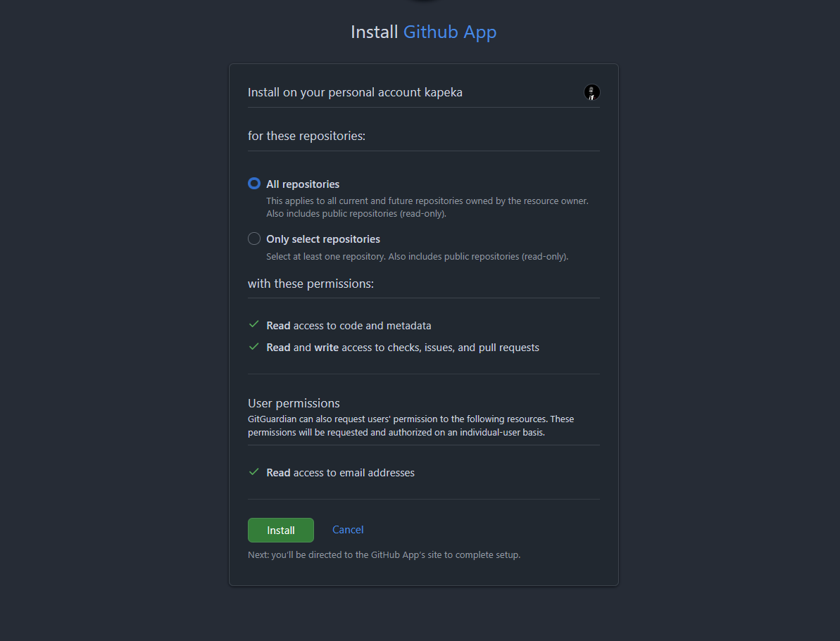Cancel the app installation
This screenshot has width=840, height=641.
pyautogui.click(x=348, y=530)
